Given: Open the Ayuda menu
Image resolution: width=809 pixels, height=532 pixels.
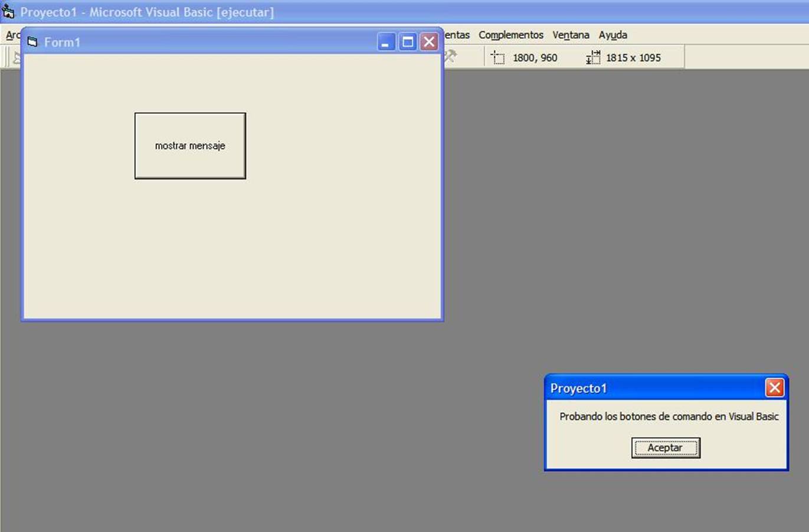Looking at the screenshot, I should point(613,35).
